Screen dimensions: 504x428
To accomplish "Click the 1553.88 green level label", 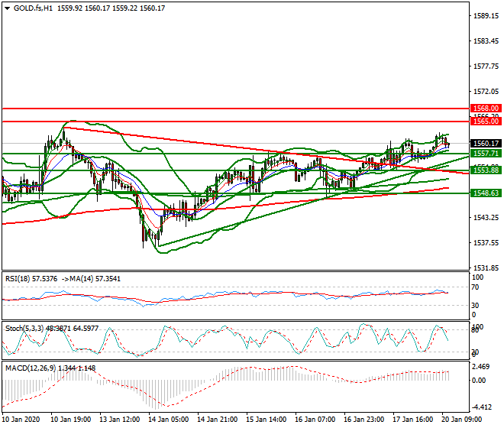I will click(x=486, y=170).
